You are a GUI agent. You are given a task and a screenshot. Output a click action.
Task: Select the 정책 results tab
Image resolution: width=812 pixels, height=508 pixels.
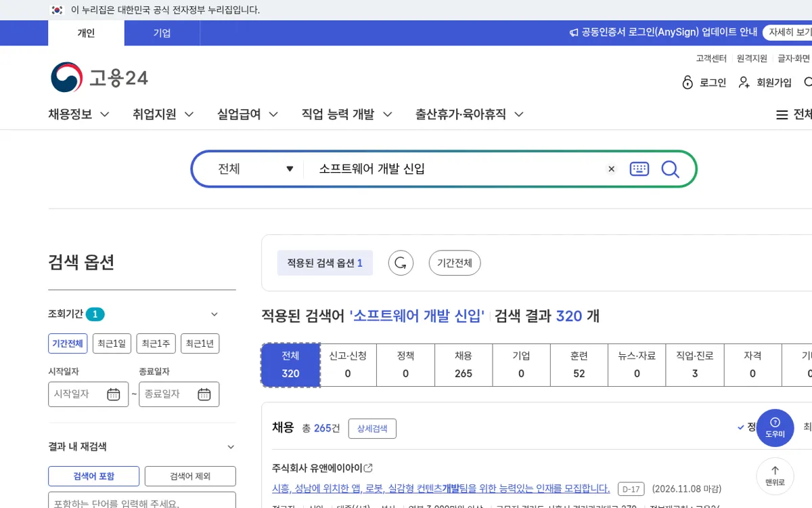coord(405,365)
